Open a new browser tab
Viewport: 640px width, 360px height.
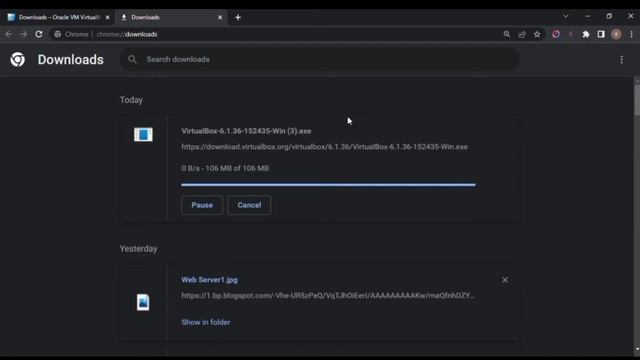pos(238,17)
